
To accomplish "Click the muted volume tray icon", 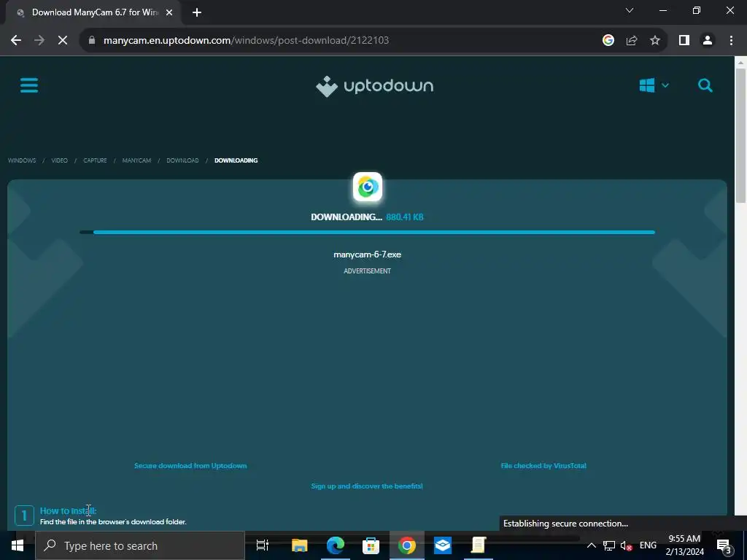I will (627, 545).
